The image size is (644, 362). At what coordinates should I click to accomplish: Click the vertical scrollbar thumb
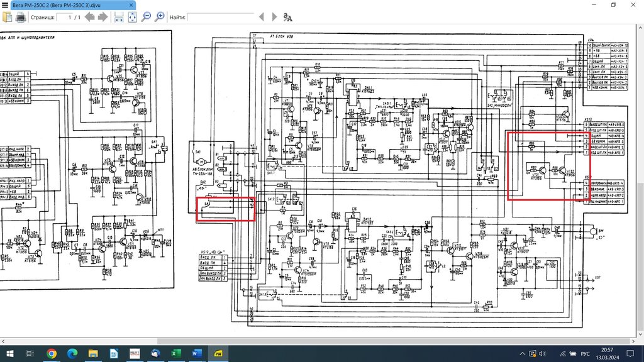pyautogui.click(x=640, y=257)
